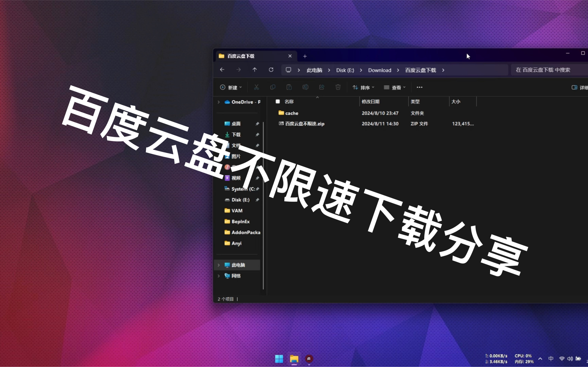Open a new tab with plus button
The width and height of the screenshot is (588, 367).
pyautogui.click(x=305, y=56)
